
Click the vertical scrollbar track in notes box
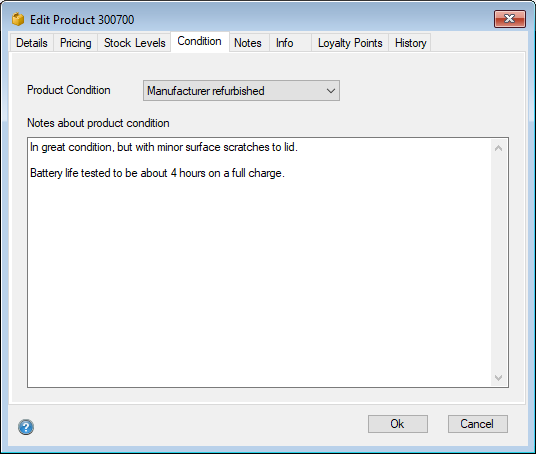point(499,263)
